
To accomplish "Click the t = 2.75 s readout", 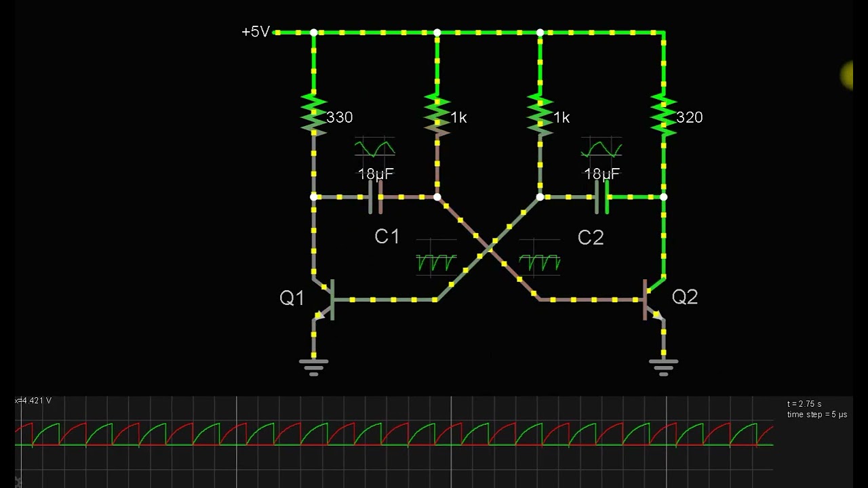I will [x=804, y=404].
